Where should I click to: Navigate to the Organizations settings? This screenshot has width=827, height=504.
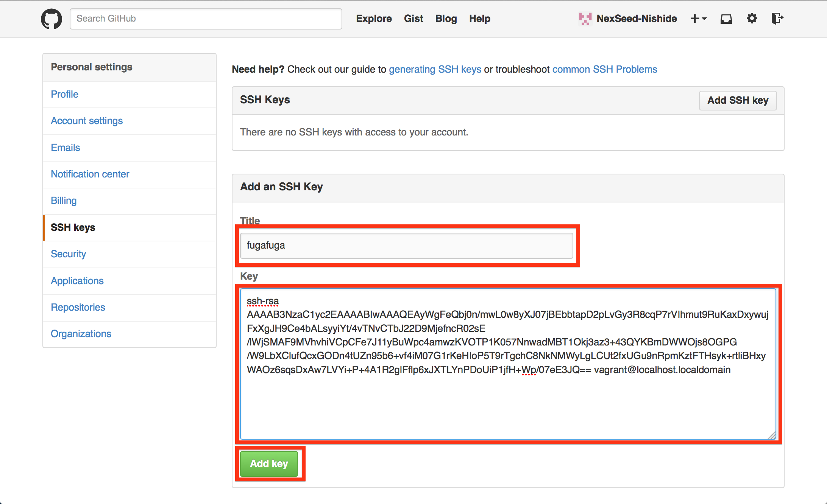81,334
